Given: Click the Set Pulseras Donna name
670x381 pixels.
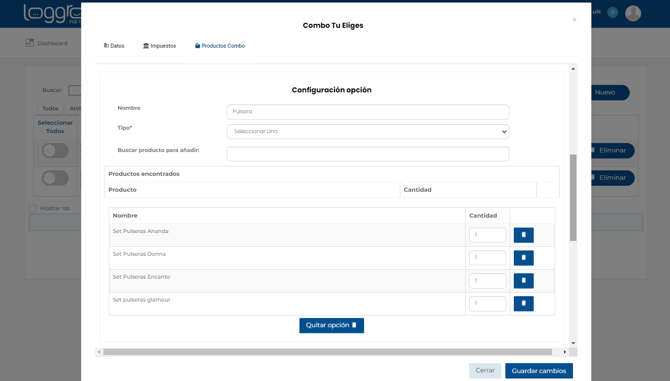Looking at the screenshot, I should pyautogui.click(x=139, y=254).
